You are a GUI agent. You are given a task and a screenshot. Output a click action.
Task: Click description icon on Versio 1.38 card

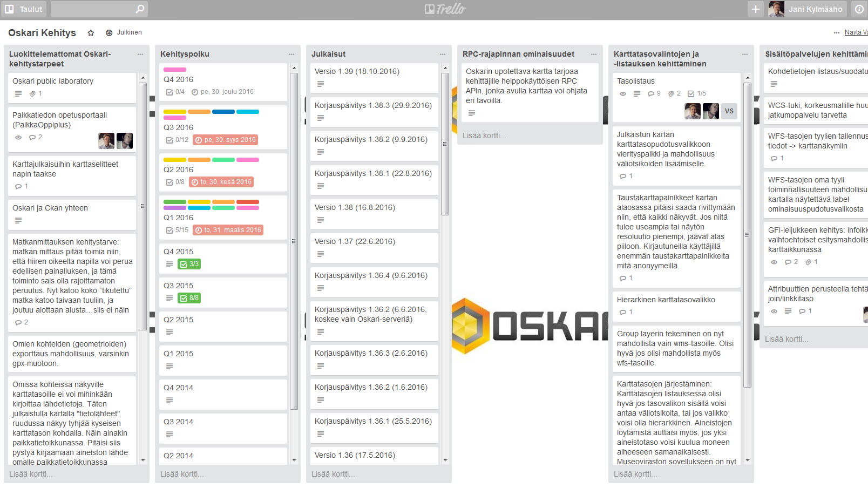321,220
